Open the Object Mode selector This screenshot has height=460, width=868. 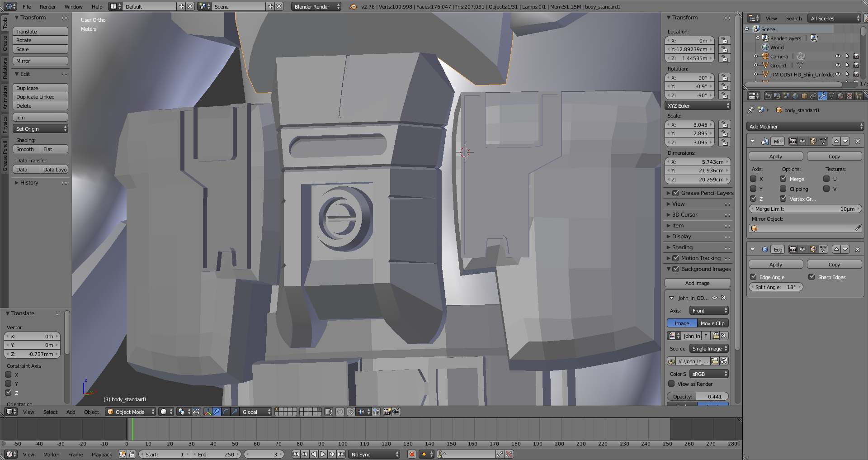point(130,412)
